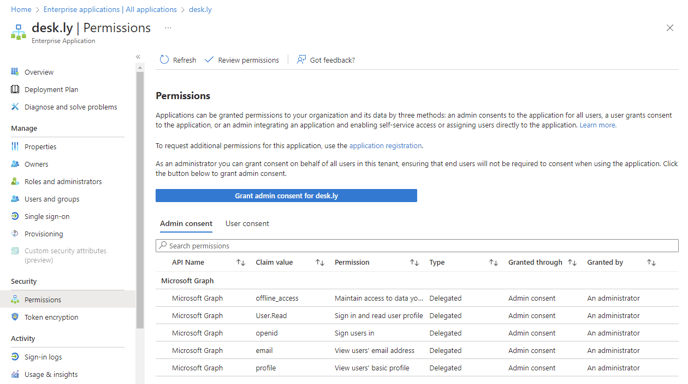The image size is (688, 384).
Task: Click the desk.ly enterprise application logo
Action: click(x=18, y=32)
